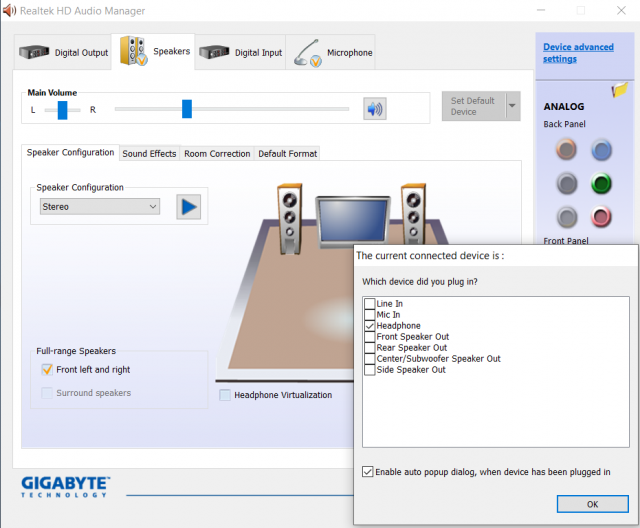This screenshot has height=528, width=640.
Task: Play the speaker configuration test
Action: pyautogui.click(x=189, y=207)
